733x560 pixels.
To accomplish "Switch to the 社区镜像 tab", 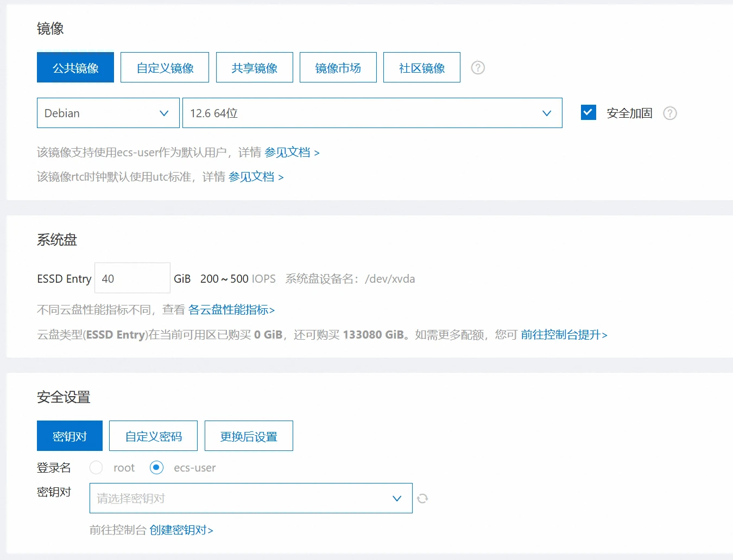I will (x=421, y=67).
